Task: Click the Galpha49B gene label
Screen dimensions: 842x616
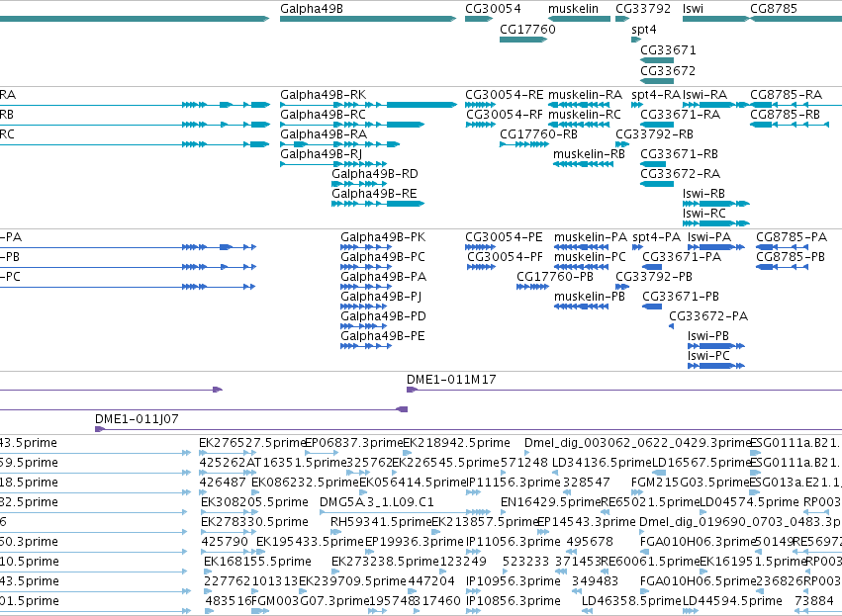Action: click(312, 9)
